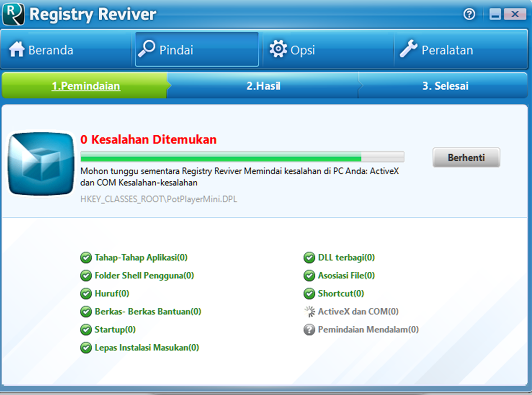Click the Opsi gear icon

point(278,48)
